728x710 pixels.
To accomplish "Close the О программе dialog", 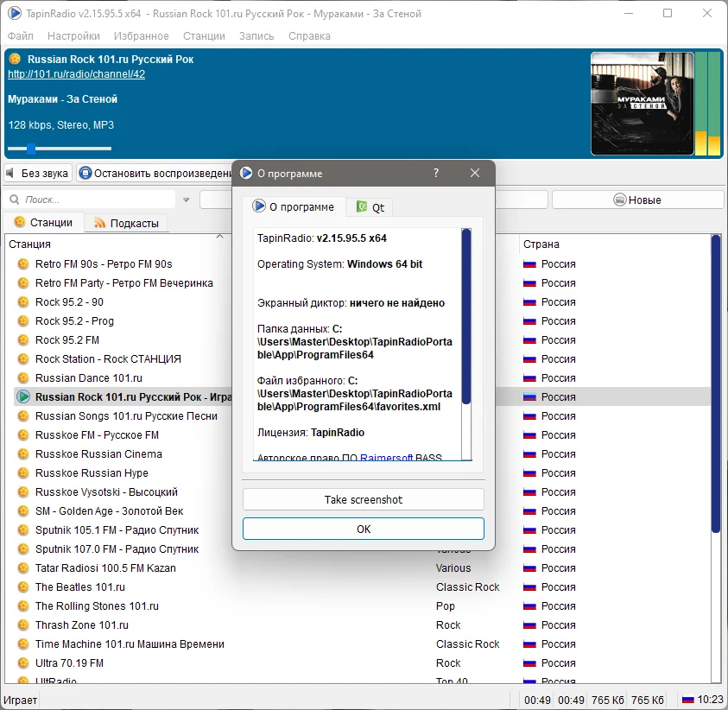I will (x=474, y=174).
